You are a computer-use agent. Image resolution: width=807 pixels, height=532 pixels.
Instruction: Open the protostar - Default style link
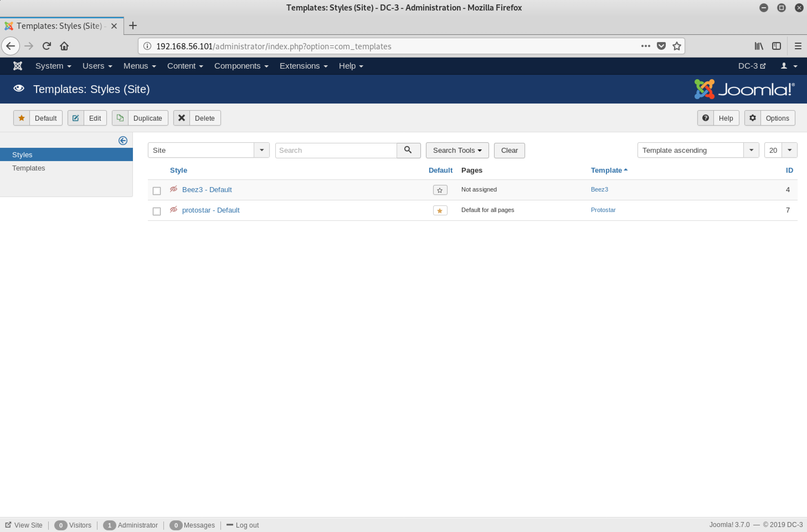click(x=211, y=210)
